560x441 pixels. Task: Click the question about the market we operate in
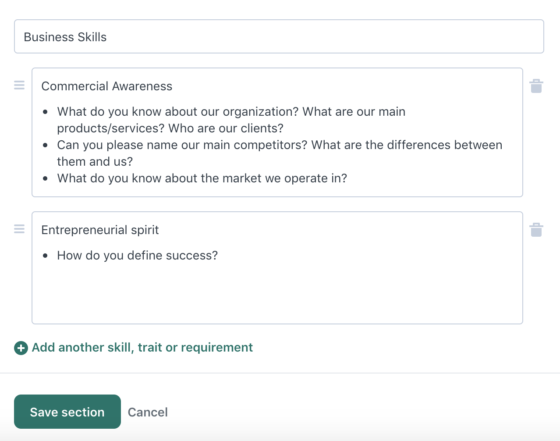[x=202, y=178]
